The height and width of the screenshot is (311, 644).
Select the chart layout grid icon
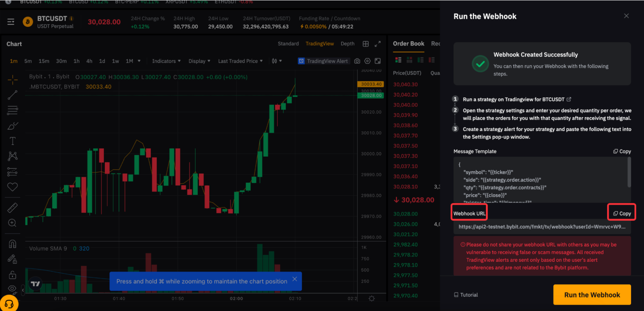[x=366, y=44]
